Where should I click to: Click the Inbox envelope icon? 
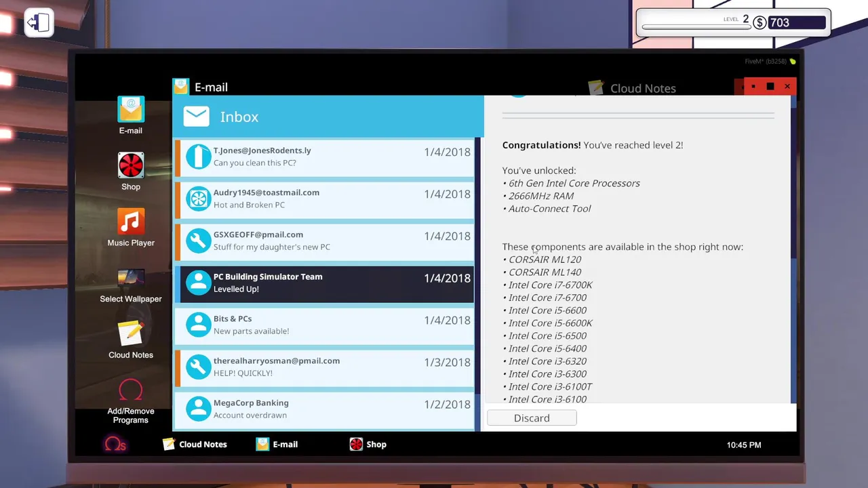coord(196,117)
